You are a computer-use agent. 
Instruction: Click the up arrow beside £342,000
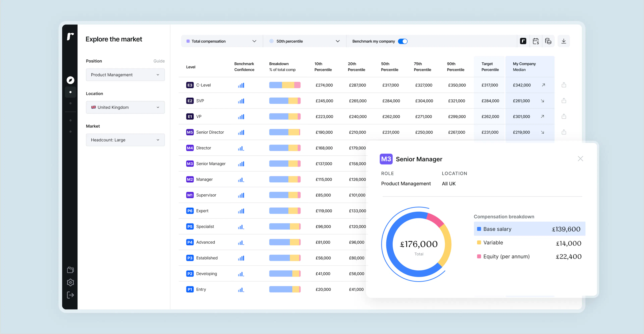543,85
